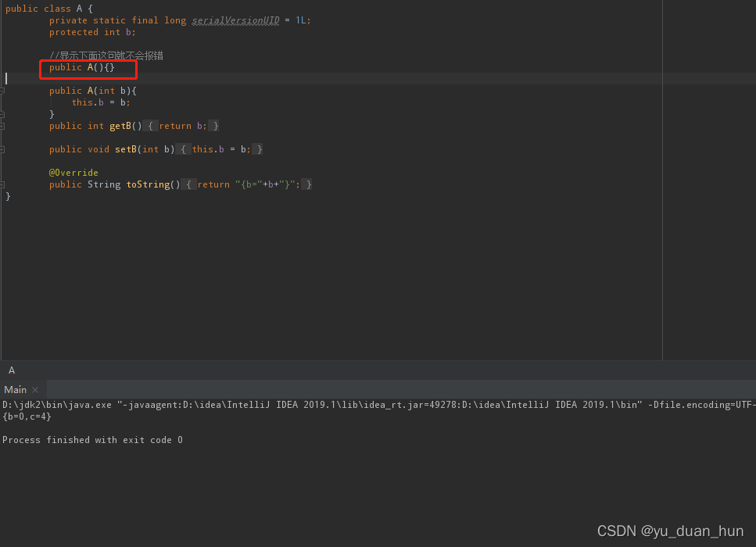Click the red-boxed public A(){} constructor
Image resolution: width=756 pixels, height=547 pixels.
(81, 67)
